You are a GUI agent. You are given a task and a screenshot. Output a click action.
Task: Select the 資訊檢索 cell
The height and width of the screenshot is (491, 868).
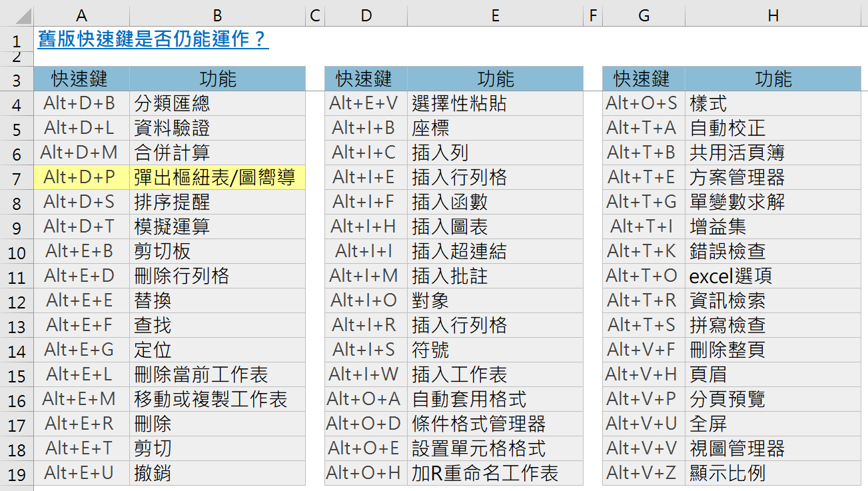(x=773, y=300)
